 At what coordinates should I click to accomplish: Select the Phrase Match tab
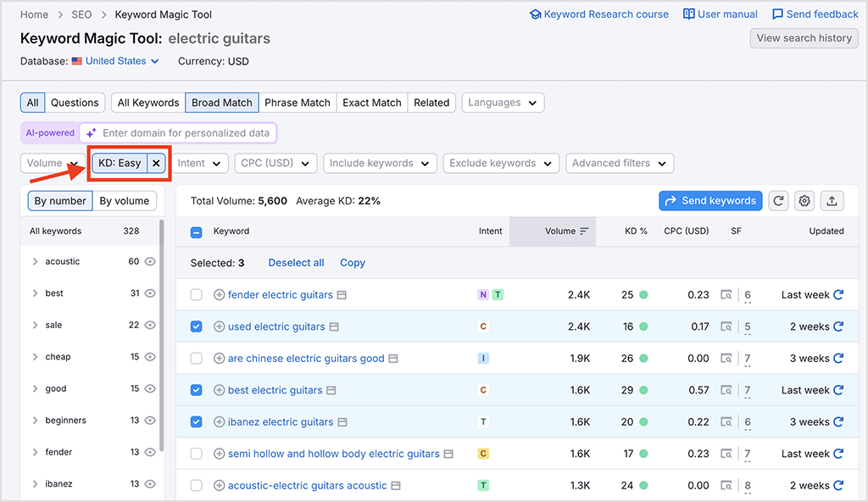point(298,103)
